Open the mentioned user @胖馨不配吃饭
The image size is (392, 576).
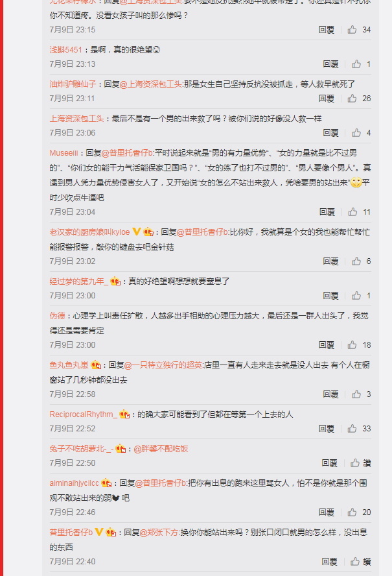pos(161,449)
